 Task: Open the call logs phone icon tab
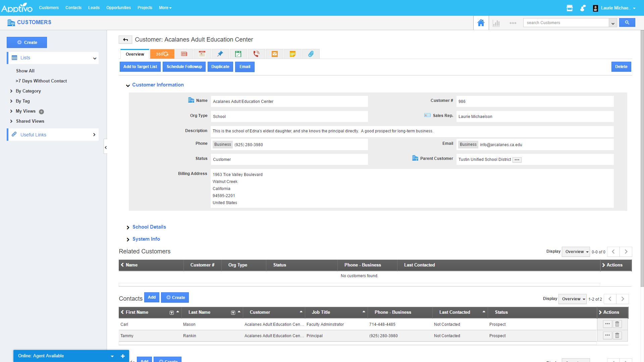click(256, 54)
